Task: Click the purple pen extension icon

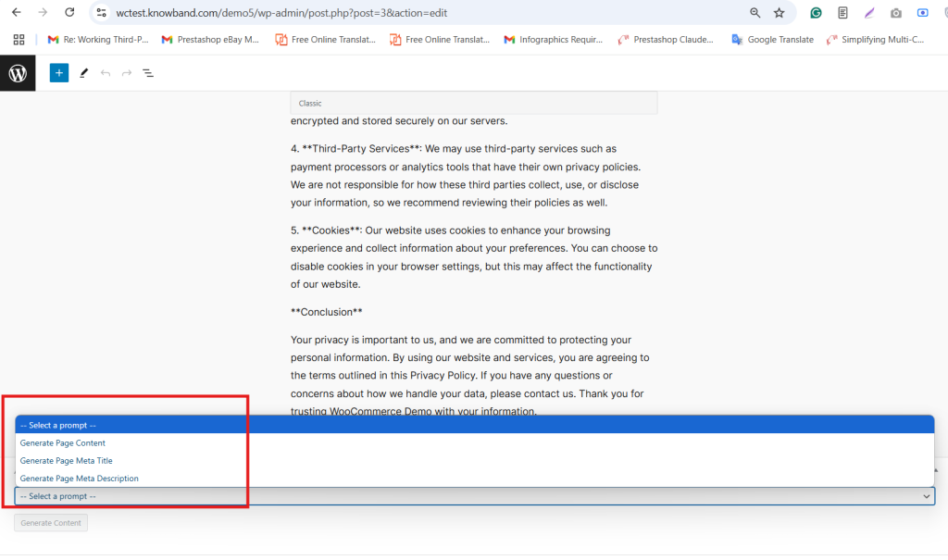Action: 868,13
